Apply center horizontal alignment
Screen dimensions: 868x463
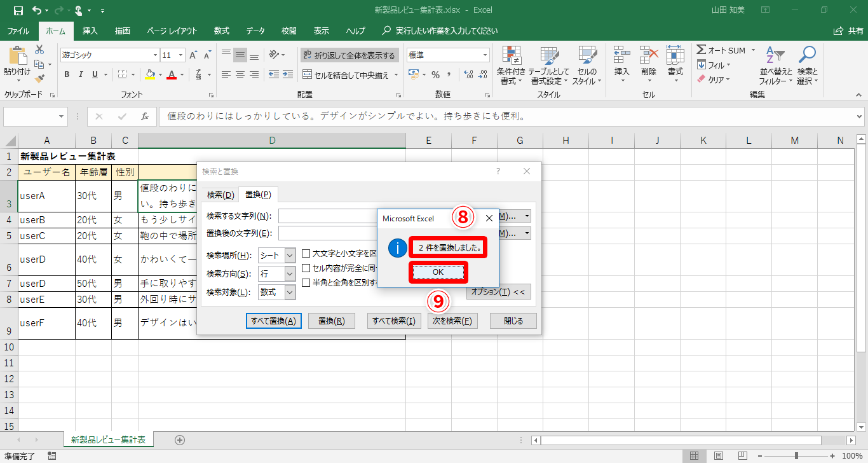click(240, 74)
